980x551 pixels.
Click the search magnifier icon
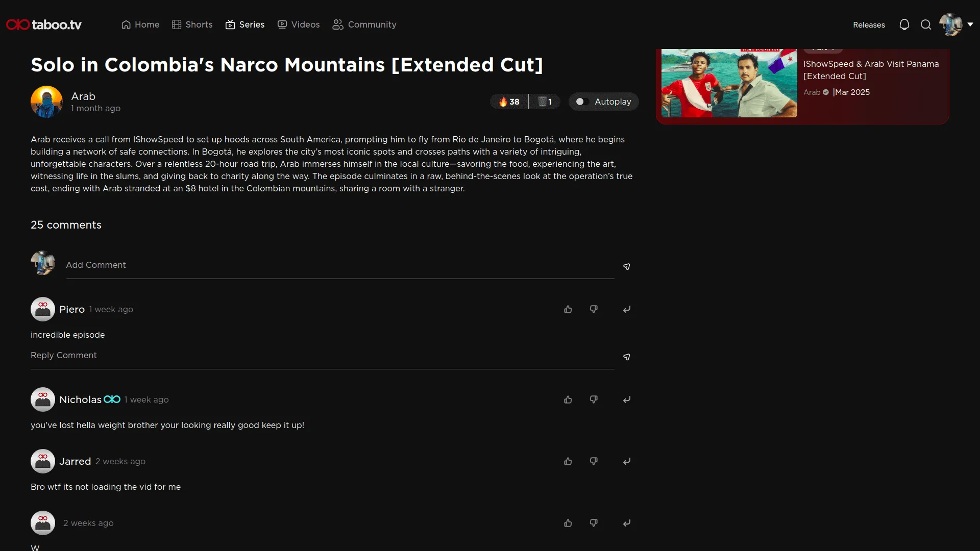[x=925, y=24]
